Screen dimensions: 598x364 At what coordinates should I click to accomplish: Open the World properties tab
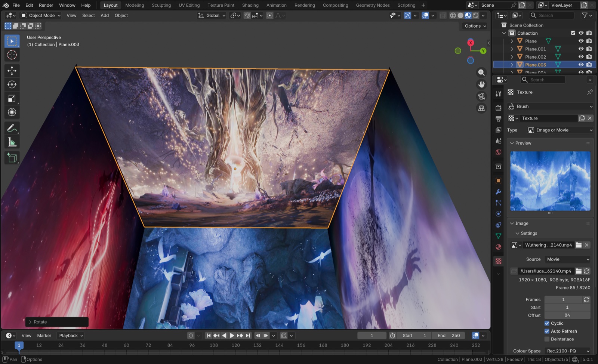[x=498, y=152]
